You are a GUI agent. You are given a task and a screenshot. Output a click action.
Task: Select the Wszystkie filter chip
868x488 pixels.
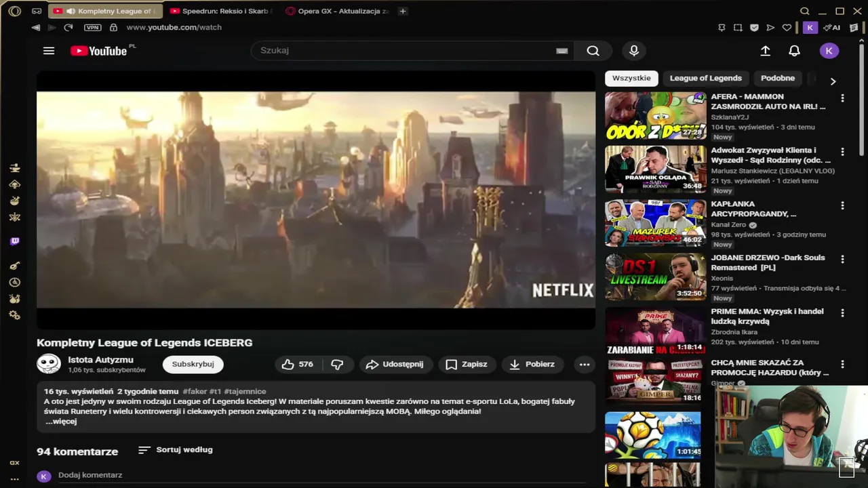[631, 78]
